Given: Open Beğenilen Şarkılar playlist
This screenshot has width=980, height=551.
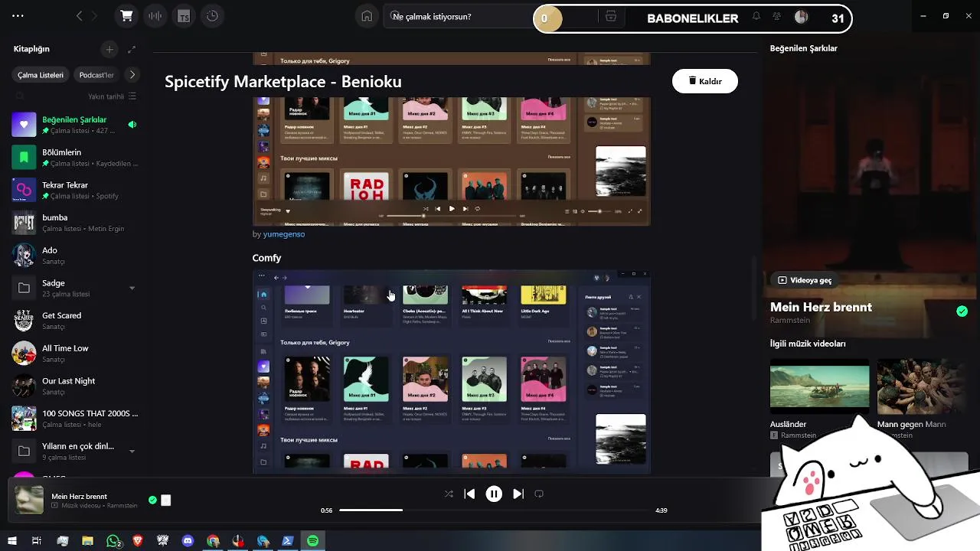Looking at the screenshot, I should tap(74, 125).
